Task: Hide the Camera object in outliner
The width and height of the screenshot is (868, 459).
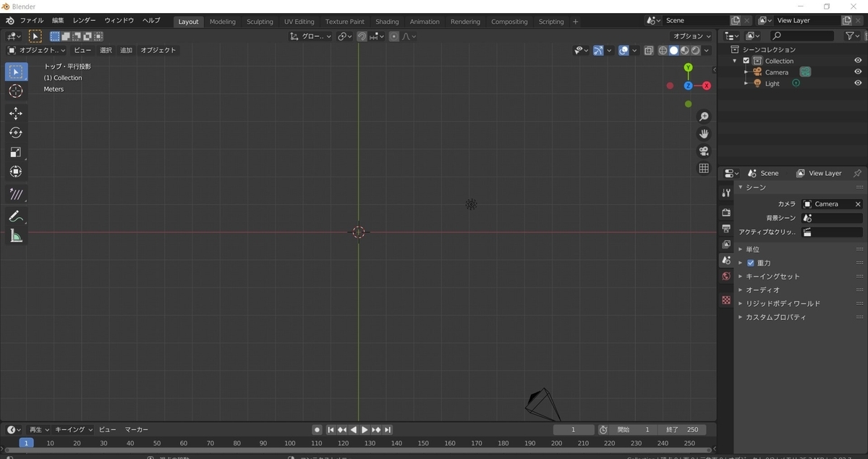Action: (x=858, y=72)
